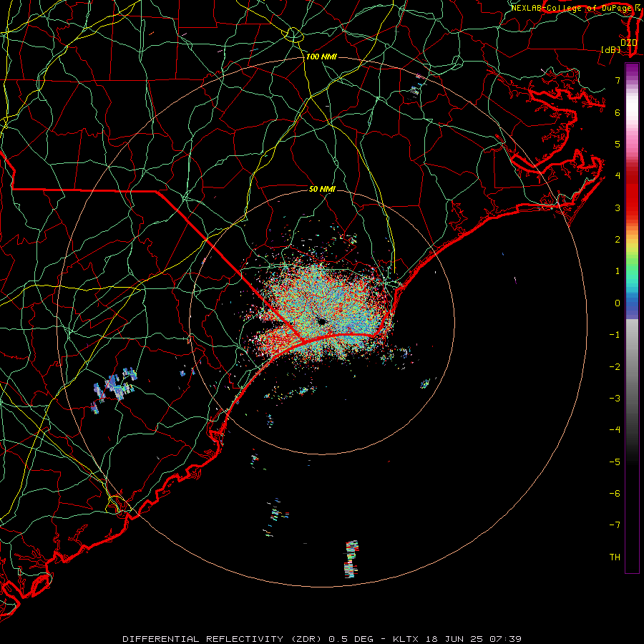644x644 pixels.
Task: Click the 0.5 DEG elevation text
Action: [351, 639]
